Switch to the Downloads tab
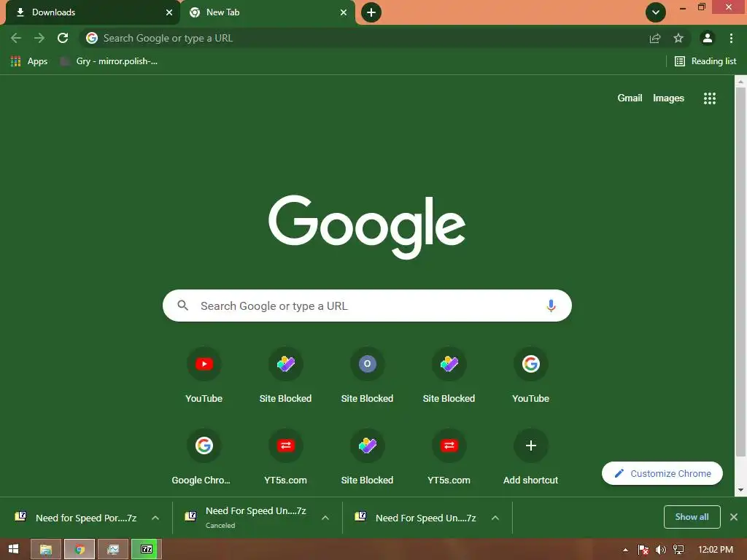Image resolution: width=747 pixels, height=560 pixels. click(90, 12)
